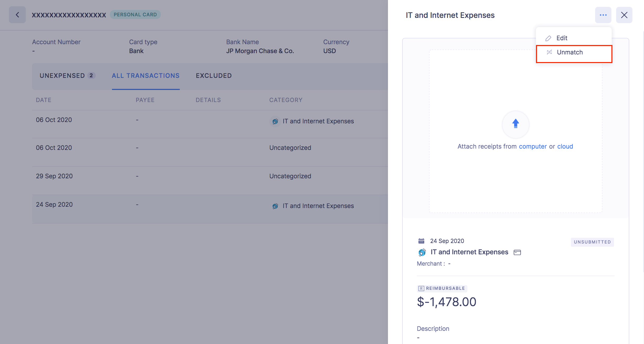Choose Edit in the options menu

562,38
